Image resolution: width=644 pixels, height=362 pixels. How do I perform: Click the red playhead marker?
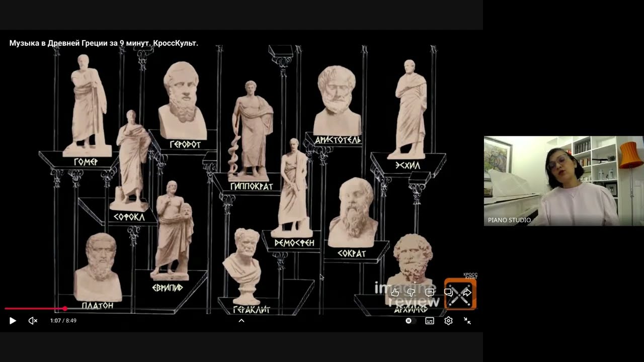tap(65, 308)
